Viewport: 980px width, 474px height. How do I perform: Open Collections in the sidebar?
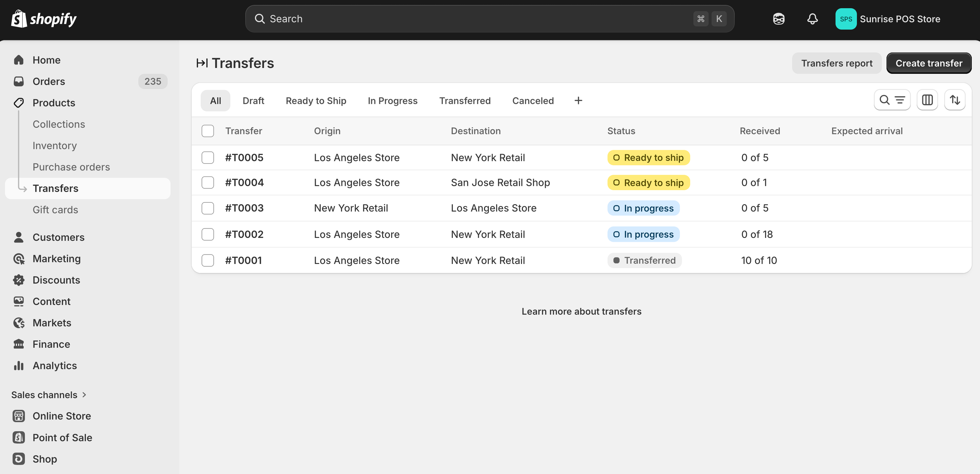[x=59, y=124]
